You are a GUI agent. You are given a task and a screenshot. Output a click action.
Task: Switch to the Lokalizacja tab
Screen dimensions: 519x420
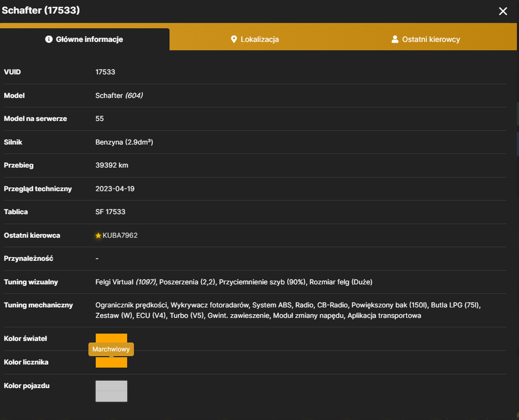(255, 39)
